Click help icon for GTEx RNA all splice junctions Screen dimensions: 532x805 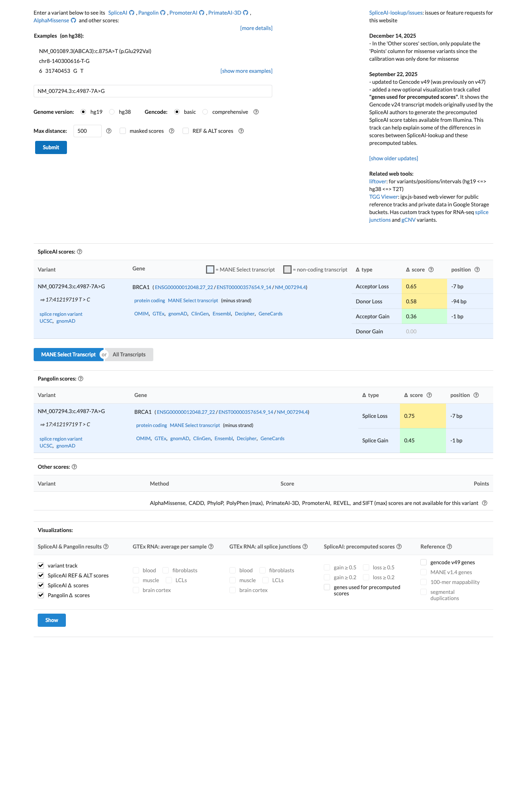(305, 547)
